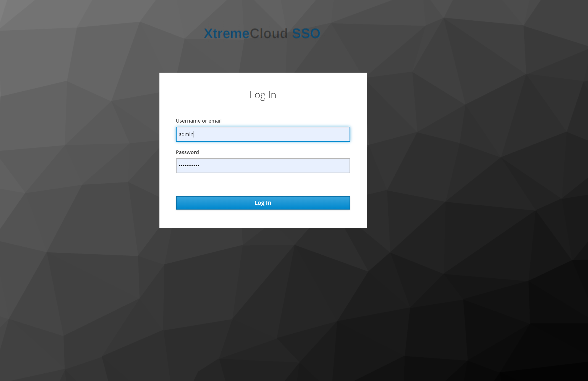Click the XtremeCloud SSO logo
Viewport: 588px width, 381px height.
pos(262,33)
